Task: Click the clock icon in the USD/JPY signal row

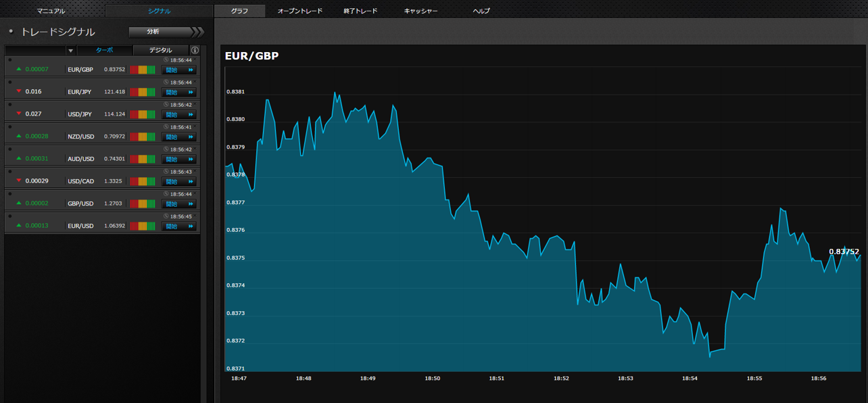Action: pos(166,105)
